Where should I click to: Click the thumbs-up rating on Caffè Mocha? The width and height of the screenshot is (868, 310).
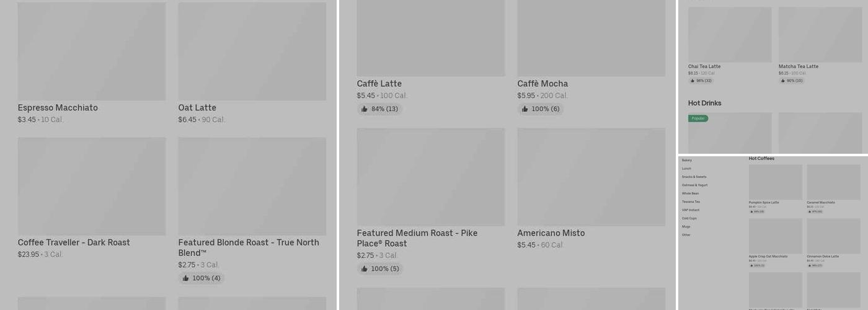(x=541, y=109)
